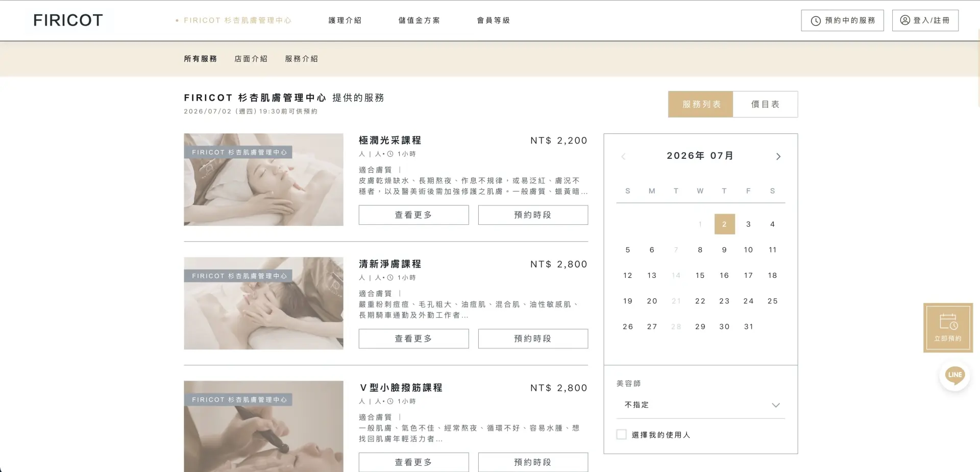980x472 pixels.
Task: Click 查看更多 for 極潤光采課程
Action: tap(413, 215)
